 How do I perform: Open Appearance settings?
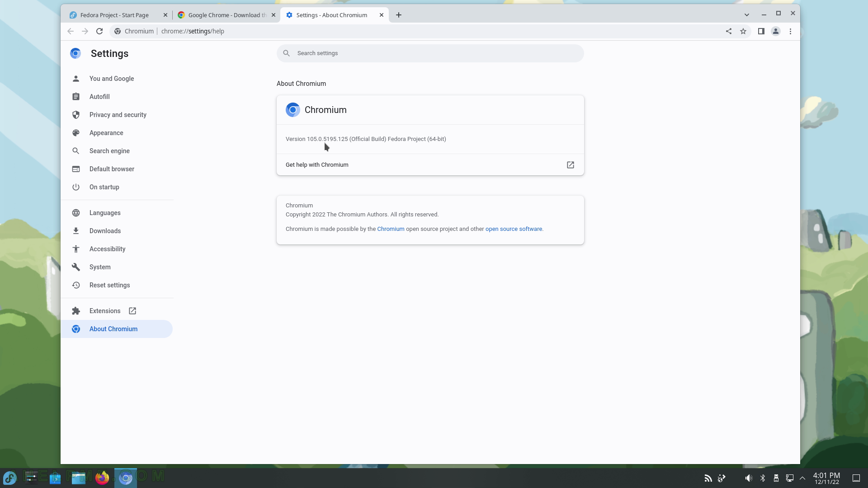(x=117, y=133)
